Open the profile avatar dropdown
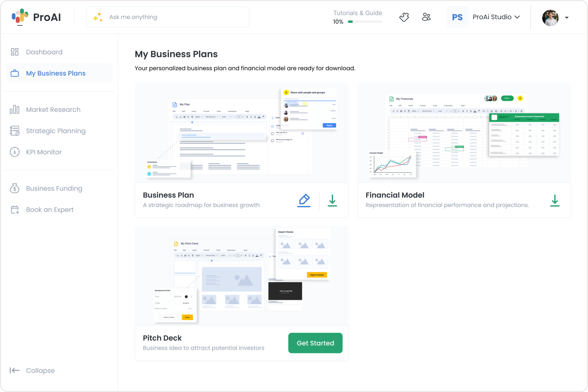This screenshot has height=392, width=588. coord(556,17)
